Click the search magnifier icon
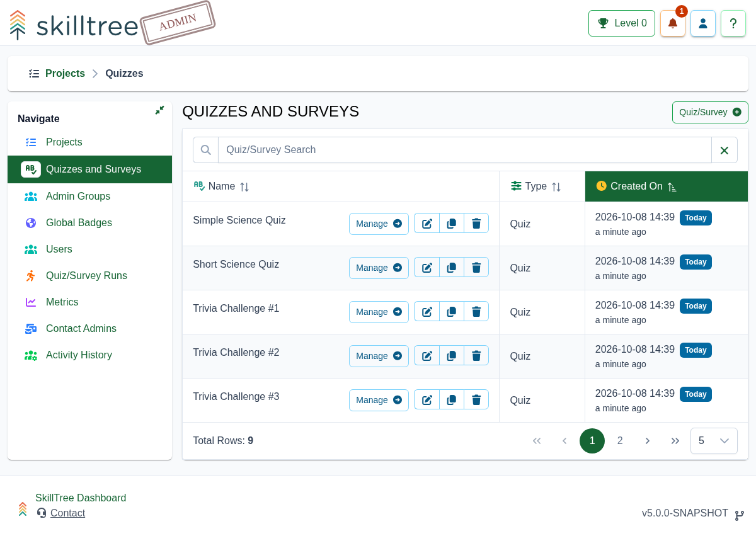 (x=205, y=150)
